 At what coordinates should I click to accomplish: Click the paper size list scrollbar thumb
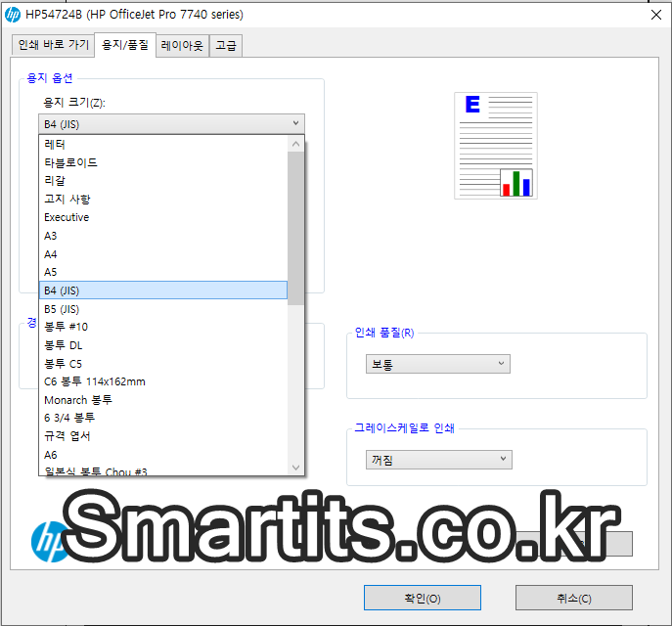click(x=295, y=228)
